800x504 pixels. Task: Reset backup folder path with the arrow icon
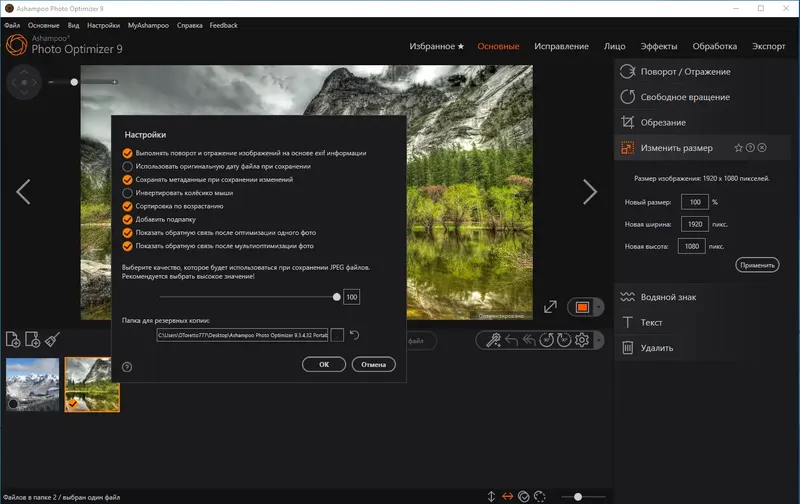coord(355,335)
